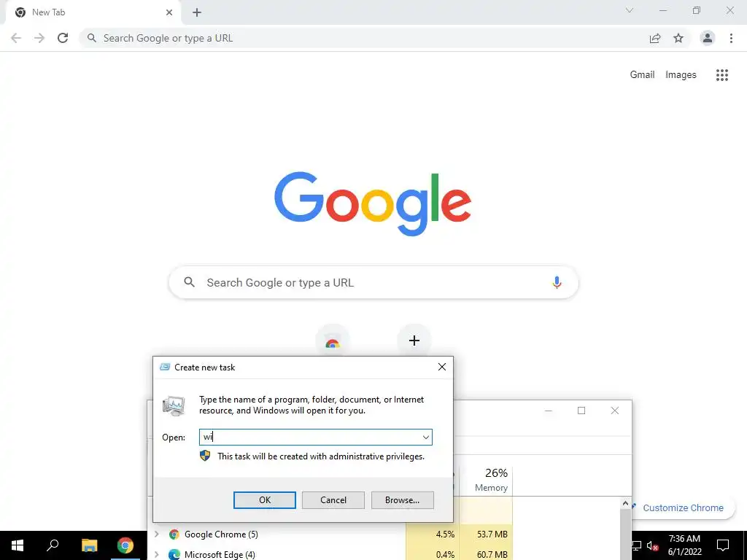This screenshot has height=560, width=747.
Task: Click the Chrome taskbar icon
Action: coord(125,545)
